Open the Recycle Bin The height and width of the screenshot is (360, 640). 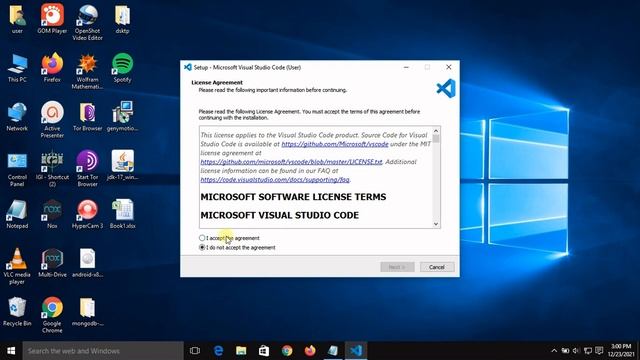pos(17,311)
